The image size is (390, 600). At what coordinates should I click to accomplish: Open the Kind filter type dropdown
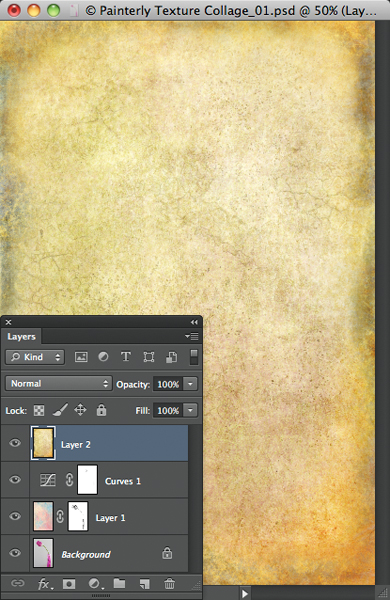click(35, 357)
